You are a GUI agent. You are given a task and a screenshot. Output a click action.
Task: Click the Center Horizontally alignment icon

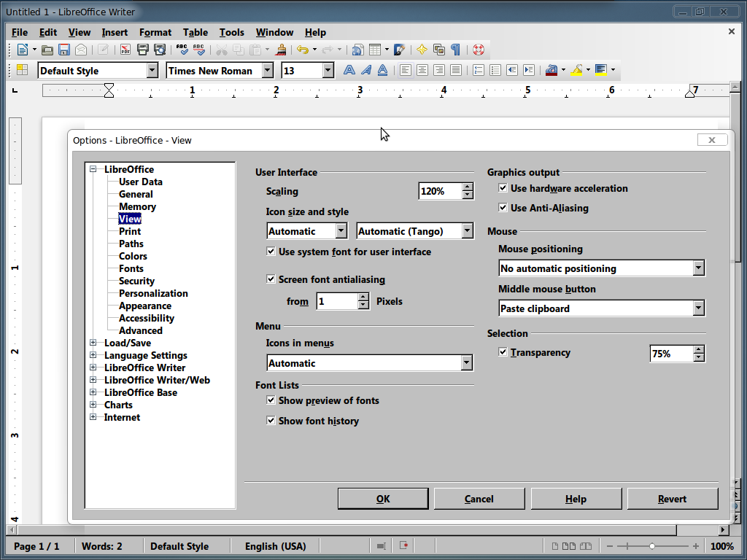(422, 70)
